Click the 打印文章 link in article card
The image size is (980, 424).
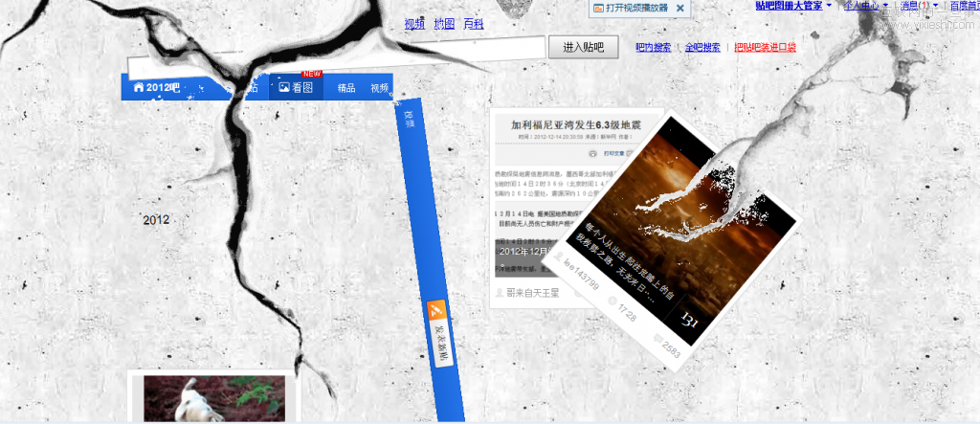613,153
